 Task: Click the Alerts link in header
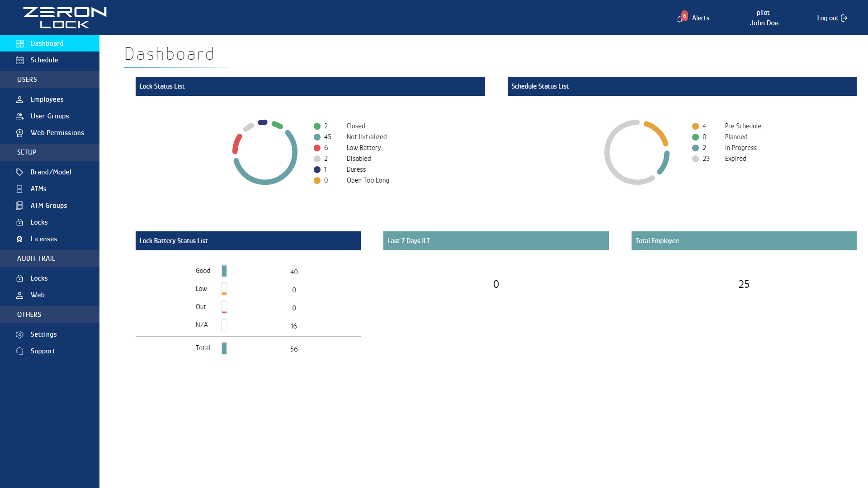700,18
